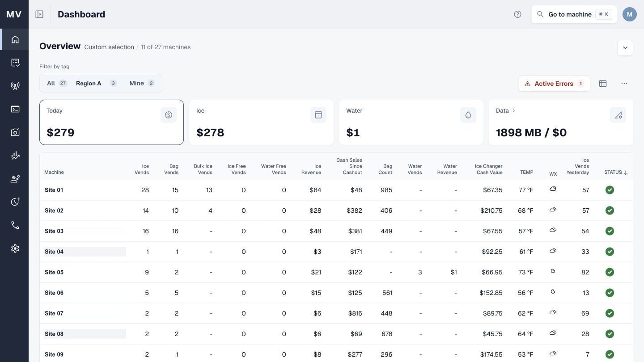
Task: Click Site 05 weather icon
Action: 553,271
